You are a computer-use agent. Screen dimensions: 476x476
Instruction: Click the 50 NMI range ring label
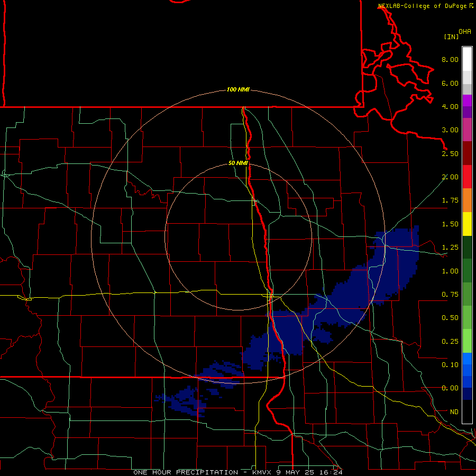239,163
